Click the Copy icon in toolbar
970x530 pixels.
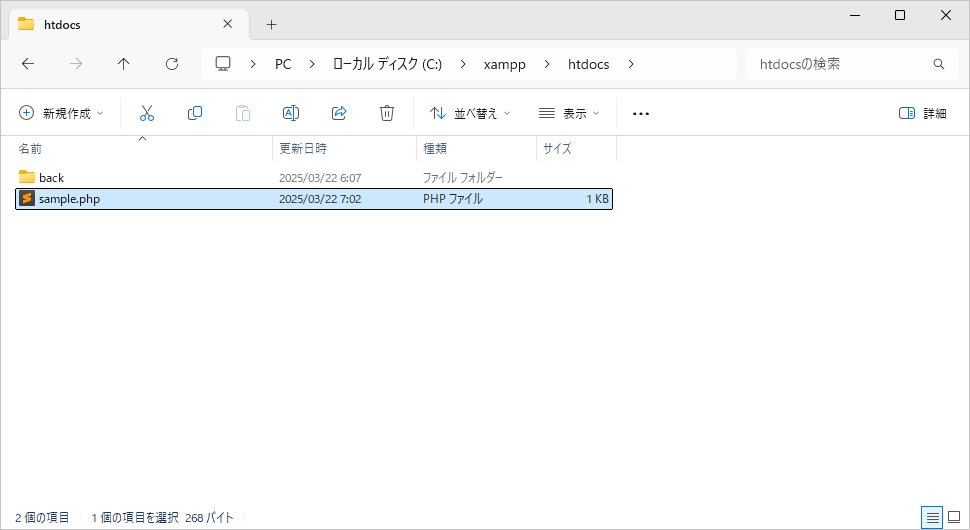(195, 113)
